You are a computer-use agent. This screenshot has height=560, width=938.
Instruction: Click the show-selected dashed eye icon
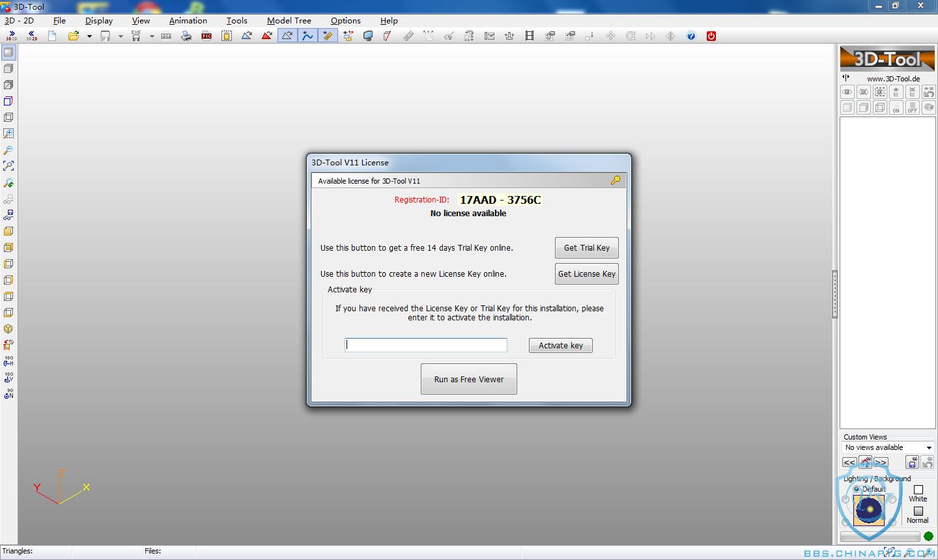tap(880, 92)
